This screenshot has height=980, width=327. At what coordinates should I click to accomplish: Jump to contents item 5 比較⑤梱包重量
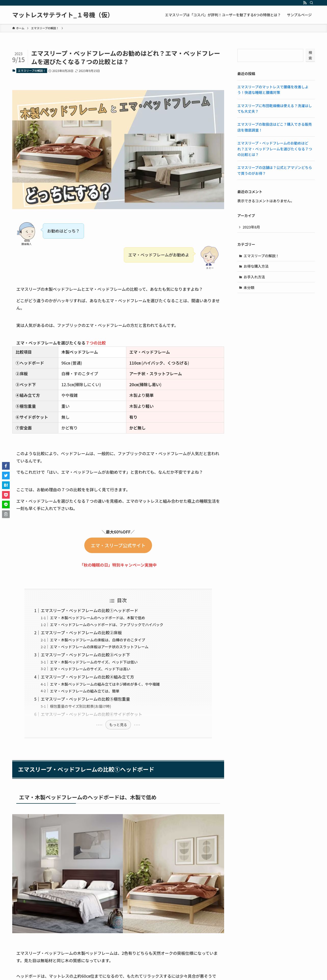pos(85,699)
